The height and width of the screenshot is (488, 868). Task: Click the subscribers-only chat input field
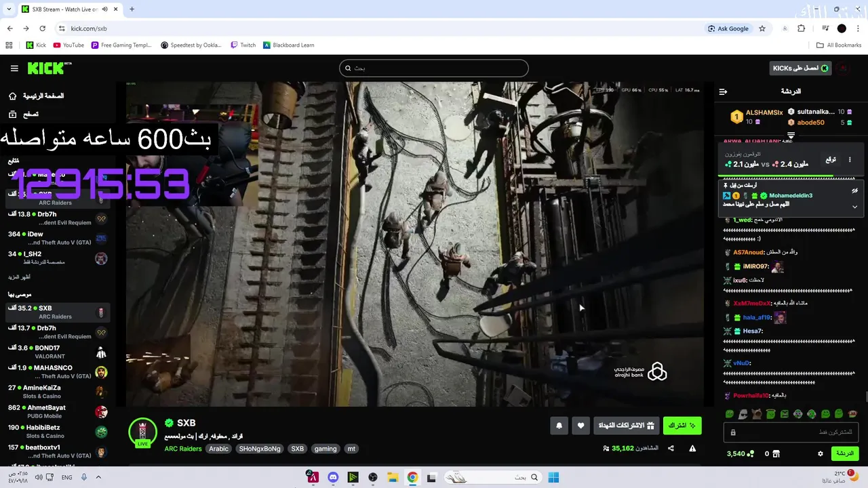click(x=791, y=432)
